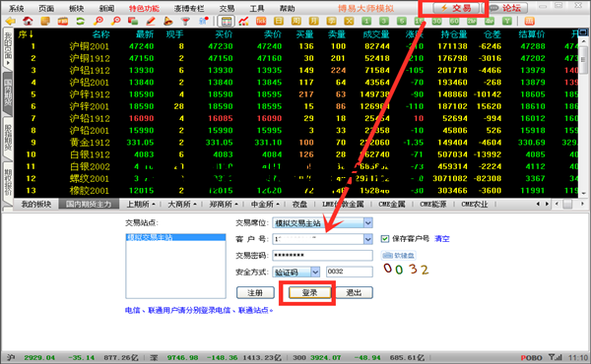Toggle the 保存客户号 checkbox
This screenshot has height=364, width=591.
coord(384,239)
